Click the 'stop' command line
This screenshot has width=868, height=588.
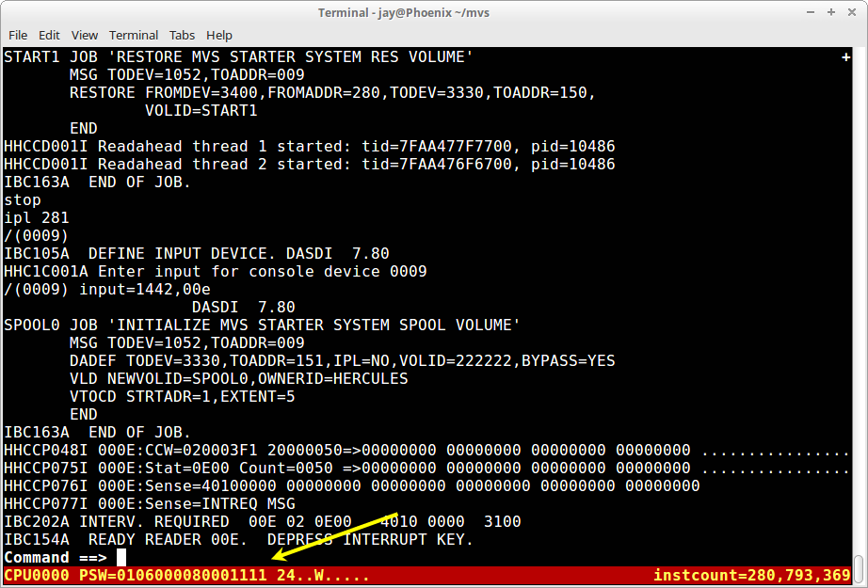[23, 199]
